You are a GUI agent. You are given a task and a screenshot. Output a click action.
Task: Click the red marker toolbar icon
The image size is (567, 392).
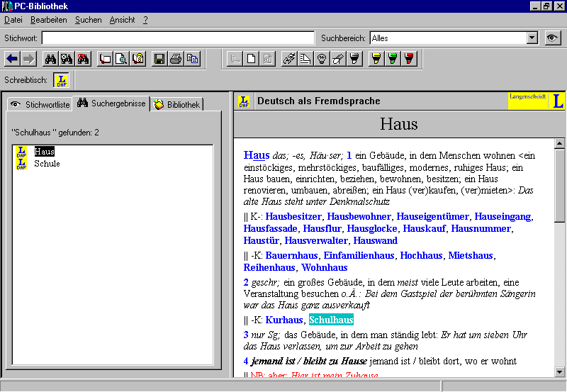tap(409, 59)
